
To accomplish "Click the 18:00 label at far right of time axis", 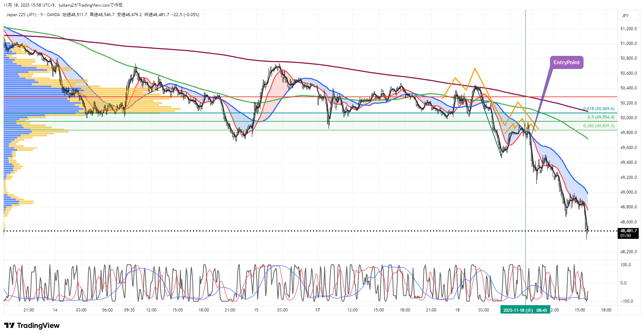I will (606, 310).
